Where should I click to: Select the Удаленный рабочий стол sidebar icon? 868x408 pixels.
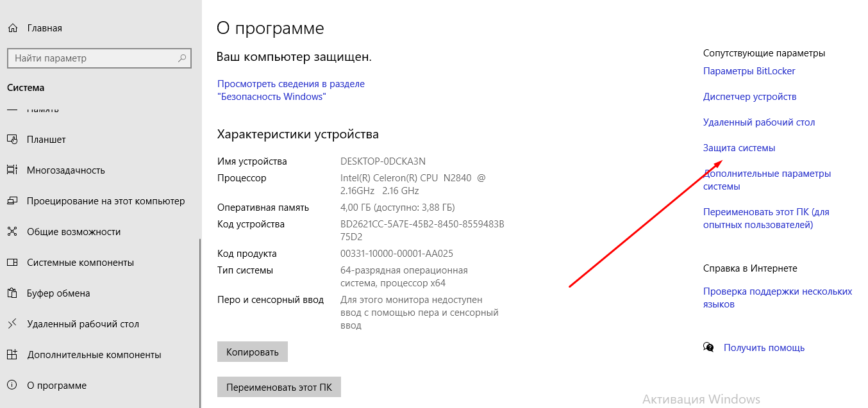coord(12,323)
